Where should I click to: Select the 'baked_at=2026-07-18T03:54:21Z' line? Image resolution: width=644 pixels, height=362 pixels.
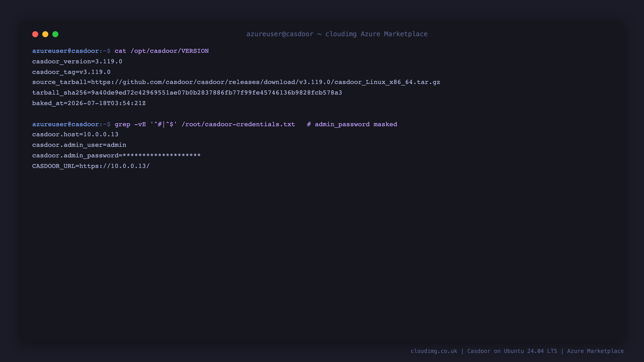click(x=89, y=103)
